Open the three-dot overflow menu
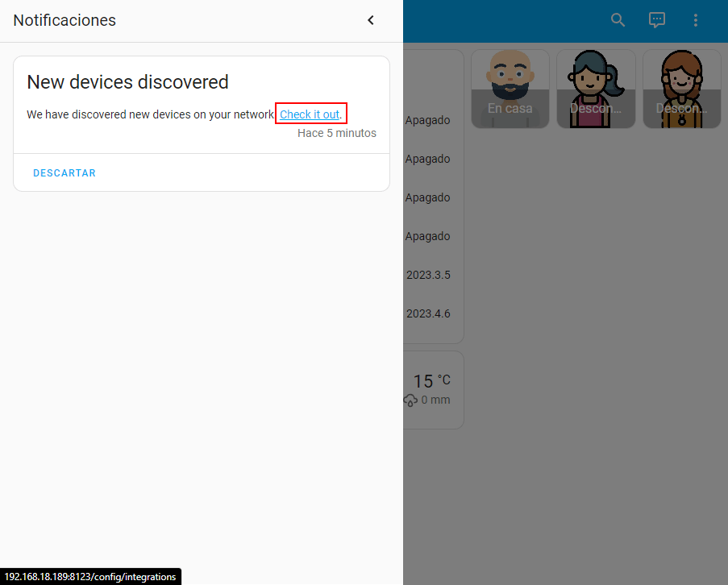Screen dimensions: 728x585 696,21
